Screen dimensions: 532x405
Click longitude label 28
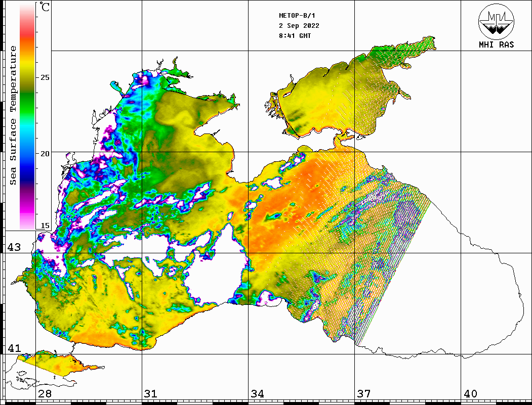point(45,394)
